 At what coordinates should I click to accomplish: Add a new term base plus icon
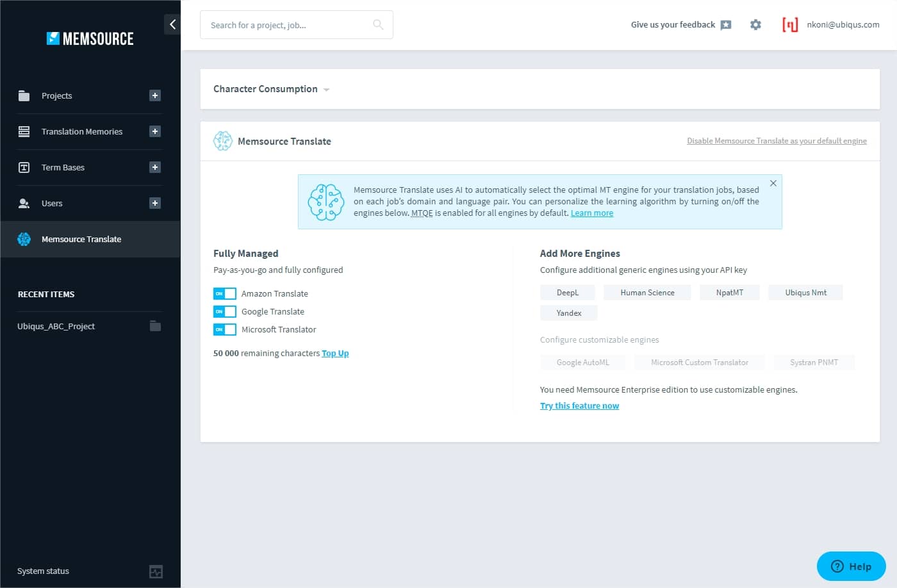click(x=154, y=167)
